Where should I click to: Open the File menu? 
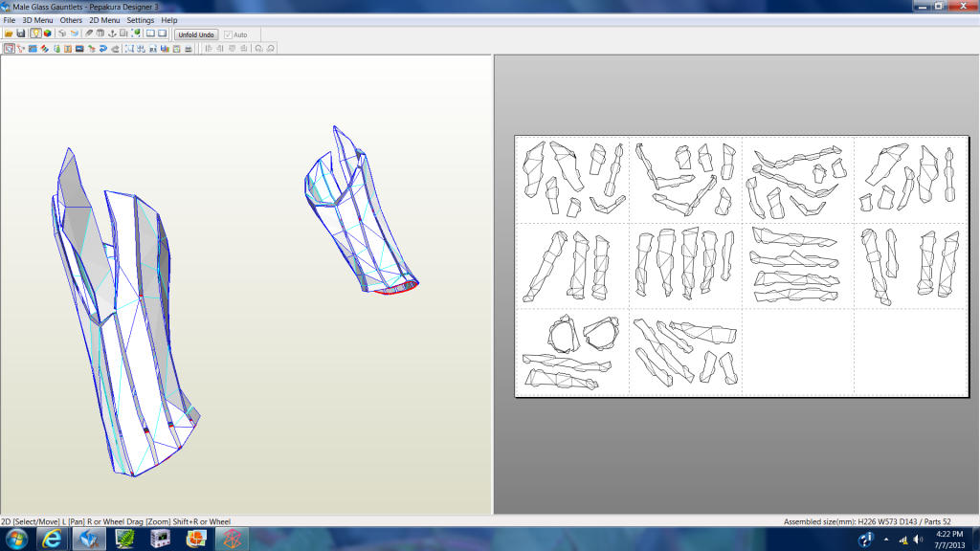(x=9, y=20)
